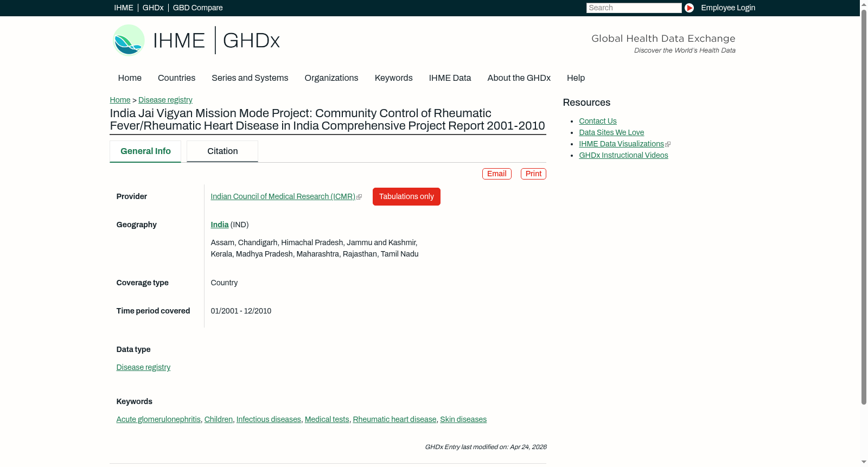The height and width of the screenshot is (467, 868).
Task: Open the Organizations menu
Action: pyautogui.click(x=331, y=78)
